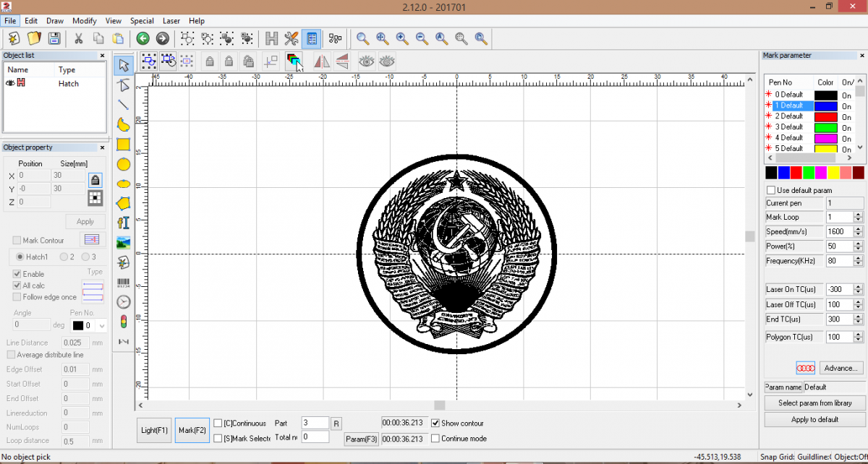
Task: Open the Modify menu
Action: click(x=85, y=21)
